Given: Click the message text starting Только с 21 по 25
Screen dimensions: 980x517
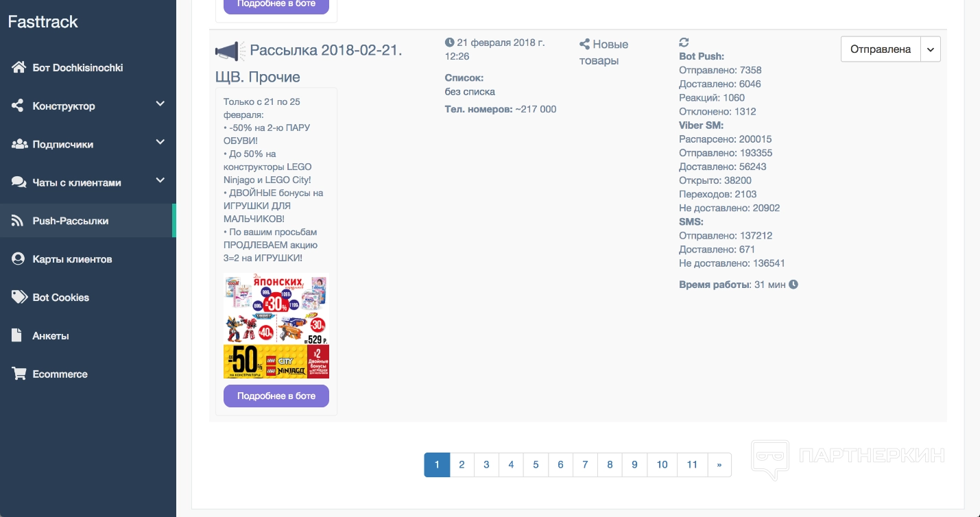Looking at the screenshot, I should (x=274, y=180).
